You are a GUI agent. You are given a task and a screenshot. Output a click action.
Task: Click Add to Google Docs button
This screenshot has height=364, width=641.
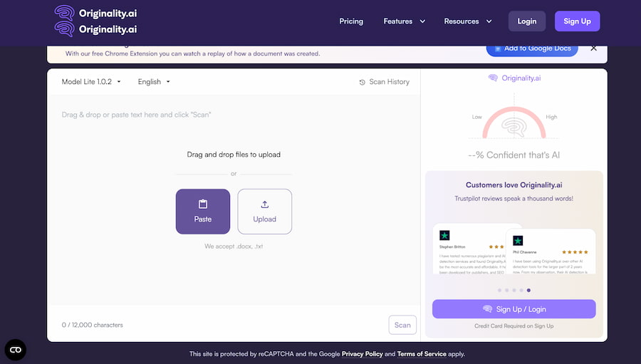(x=532, y=48)
